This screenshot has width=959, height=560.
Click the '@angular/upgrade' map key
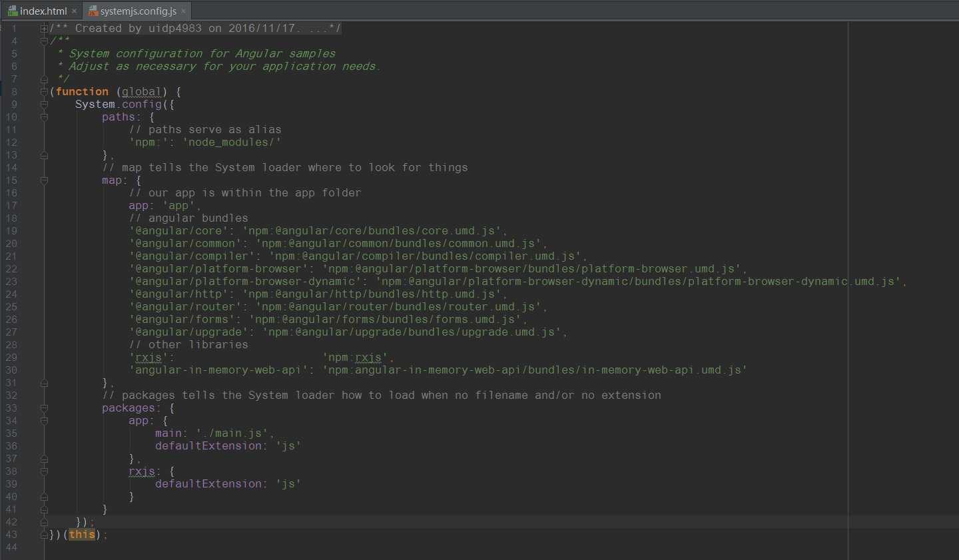188,332
